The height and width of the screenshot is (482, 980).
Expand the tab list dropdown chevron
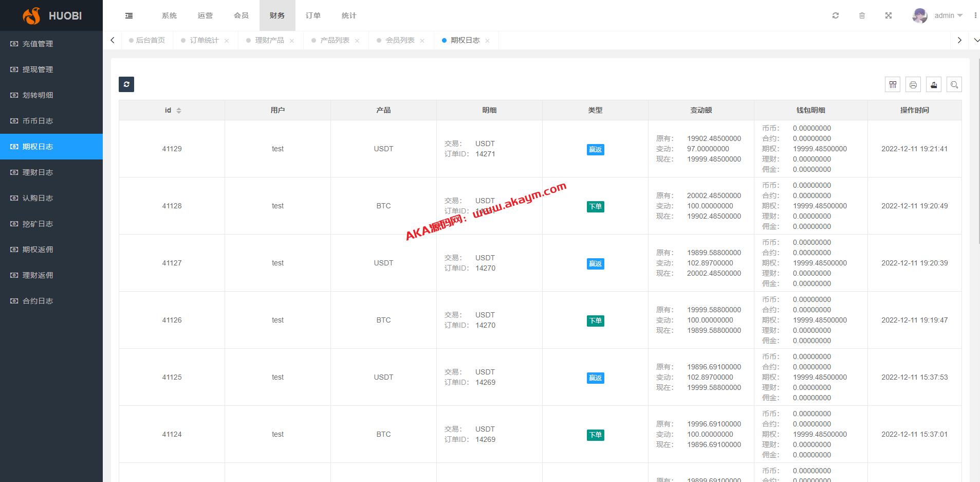click(x=976, y=40)
